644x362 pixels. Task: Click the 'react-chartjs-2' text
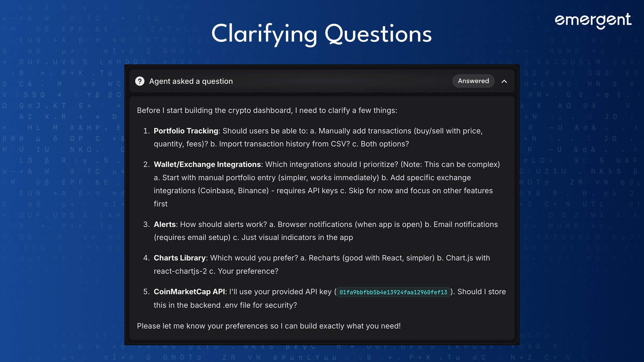click(x=180, y=271)
